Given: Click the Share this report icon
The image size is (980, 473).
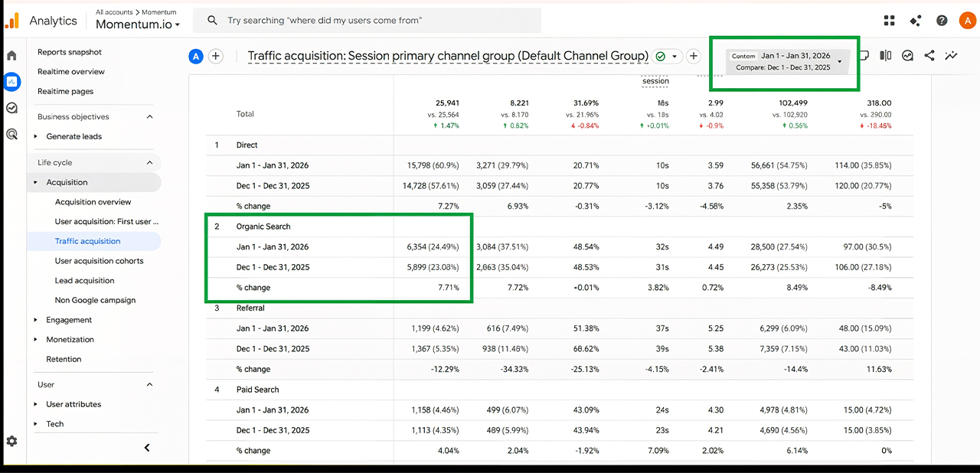Looking at the screenshot, I should (x=929, y=56).
